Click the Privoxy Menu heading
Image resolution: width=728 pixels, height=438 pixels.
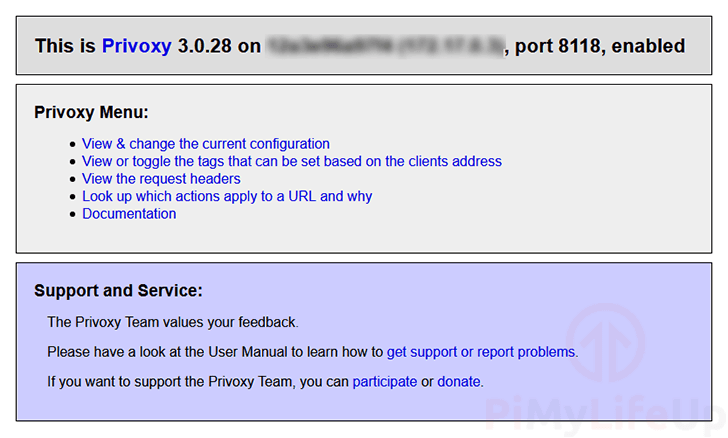click(91, 112)
